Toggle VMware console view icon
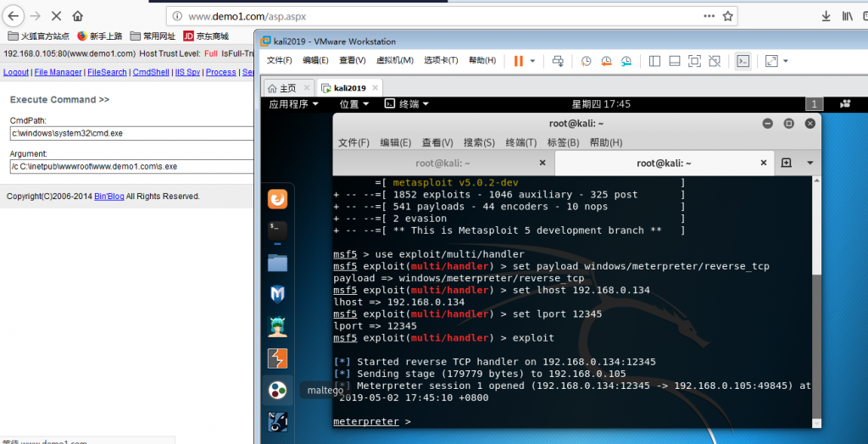Image resolution: width=868 pixels, height=444 pixels. coord(743,61)
